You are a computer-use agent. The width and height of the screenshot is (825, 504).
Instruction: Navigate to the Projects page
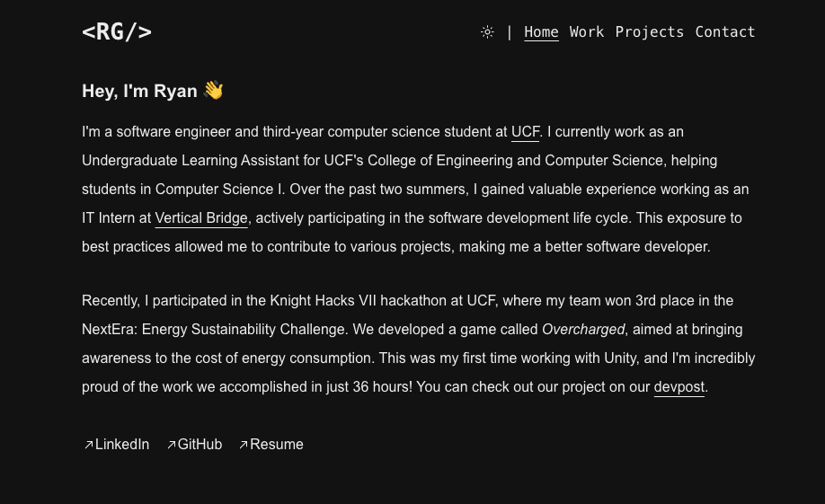(x=650, y=32)
